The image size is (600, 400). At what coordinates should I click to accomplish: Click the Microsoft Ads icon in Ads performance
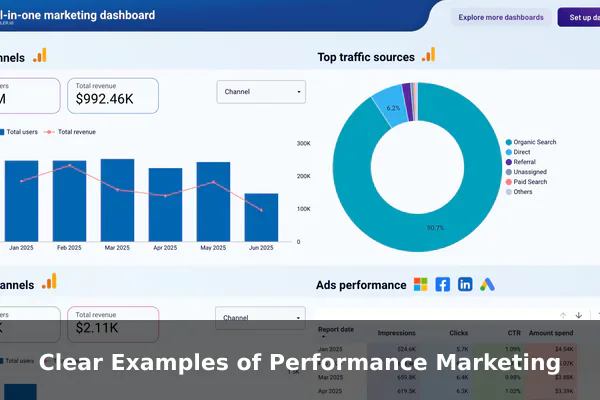point(421,284)
